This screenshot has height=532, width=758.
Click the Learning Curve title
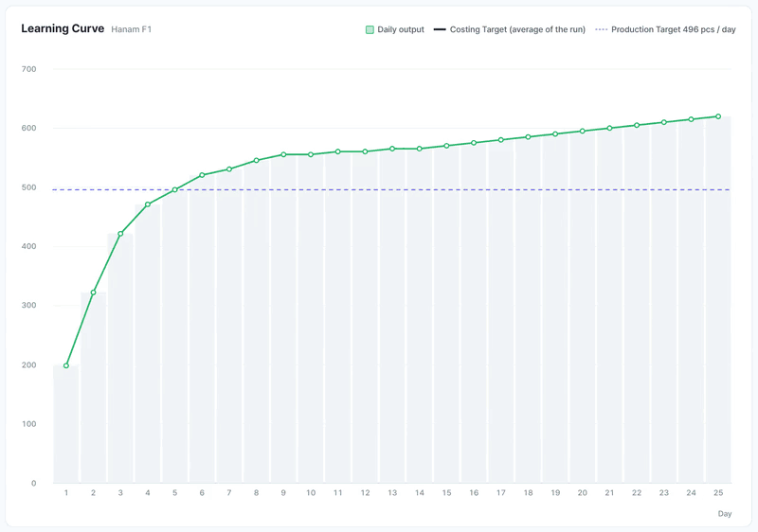(x=63, y=28)
